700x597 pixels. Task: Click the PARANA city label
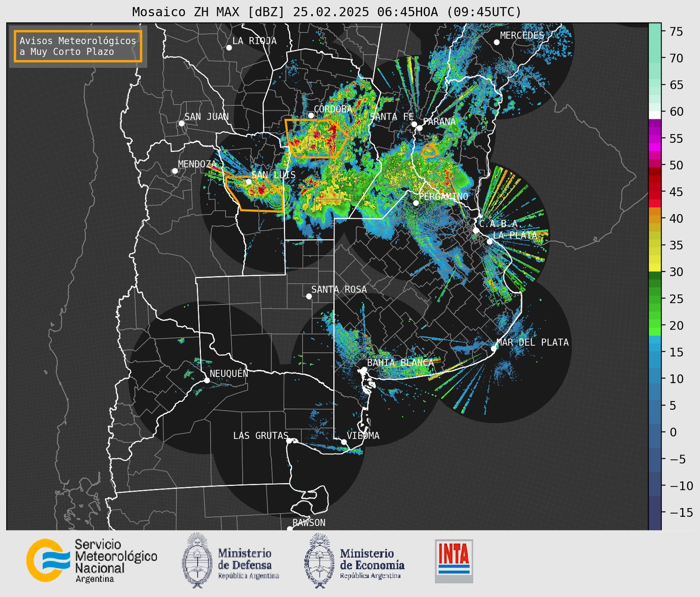439,122
